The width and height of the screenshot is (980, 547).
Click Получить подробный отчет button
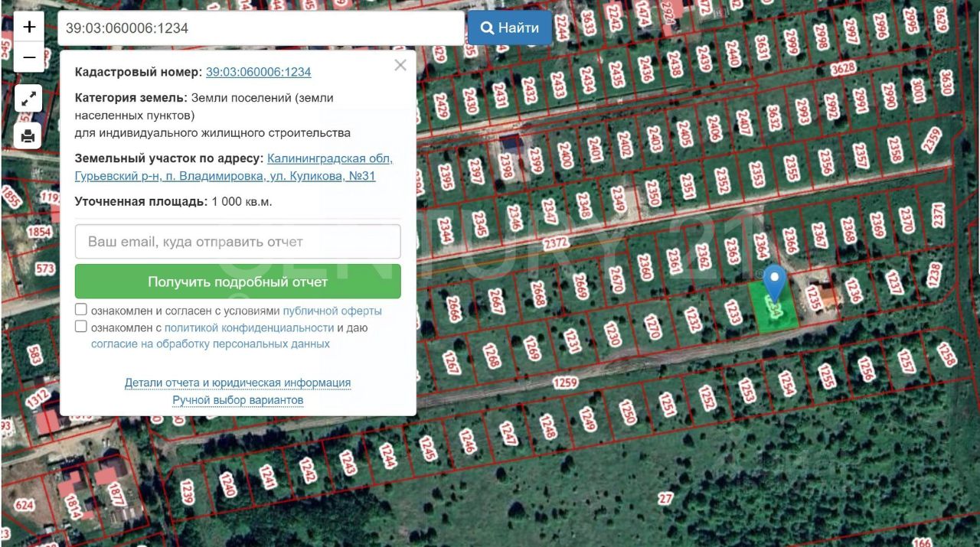click(238, 282)
